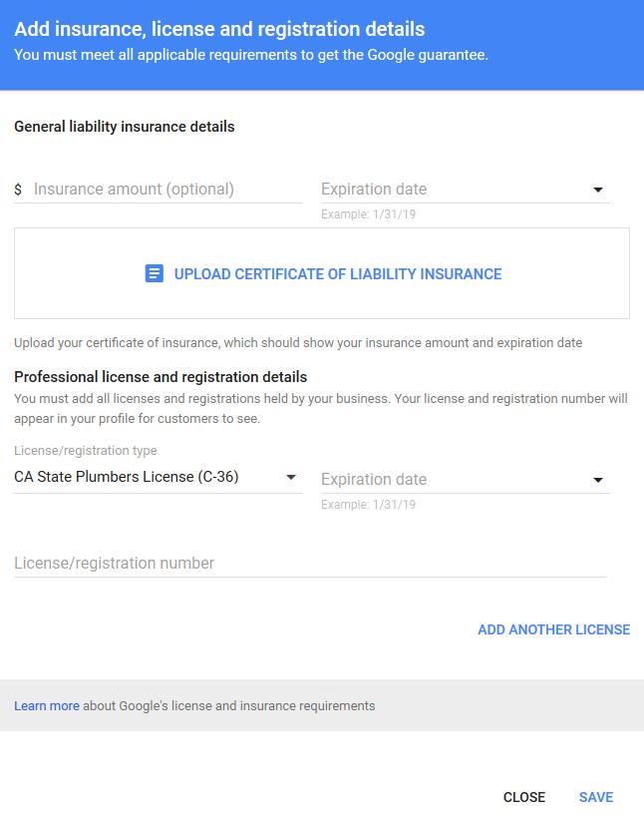Click the dollar sign before Insurance amount
The width and height of the screenshot is (644, 816).
(x=18, y=190)
